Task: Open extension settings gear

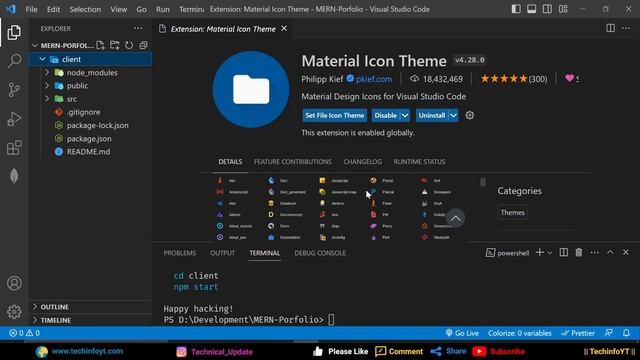Action: click(470, 116)
